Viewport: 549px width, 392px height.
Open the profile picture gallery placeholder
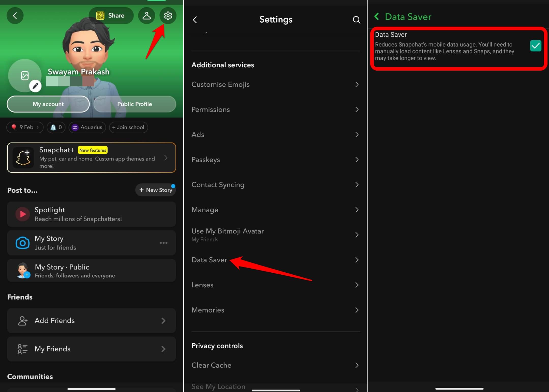[x=25, y=75]
